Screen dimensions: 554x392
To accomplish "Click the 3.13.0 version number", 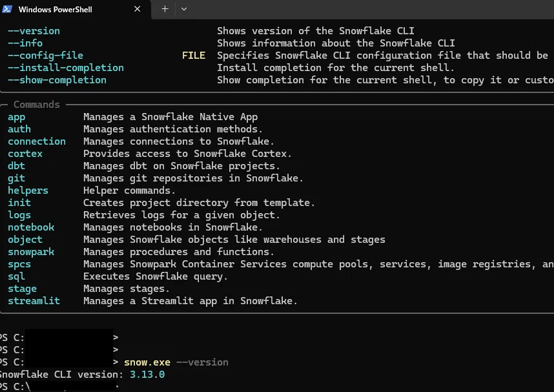I will click(x=147, y=375).
